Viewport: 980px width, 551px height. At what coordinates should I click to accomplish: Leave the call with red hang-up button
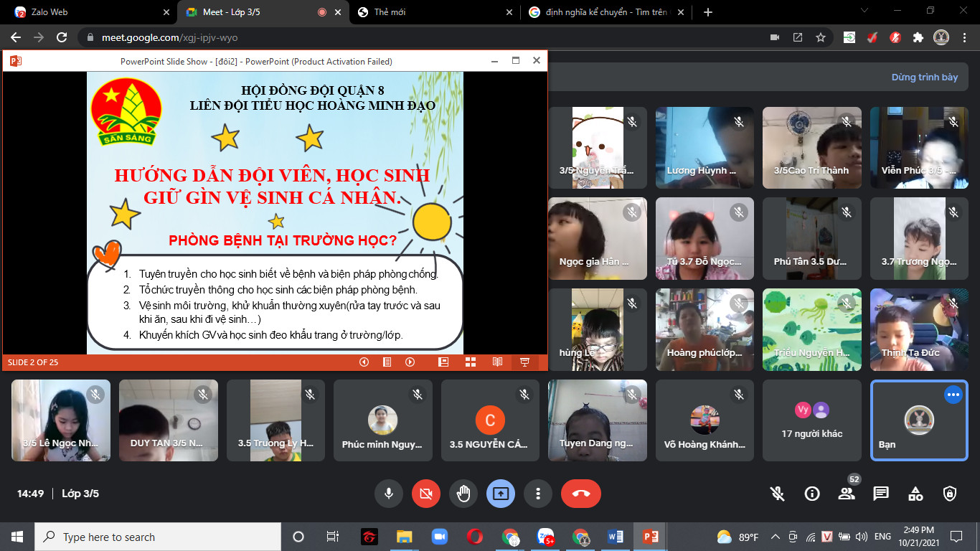click(581, 494)
